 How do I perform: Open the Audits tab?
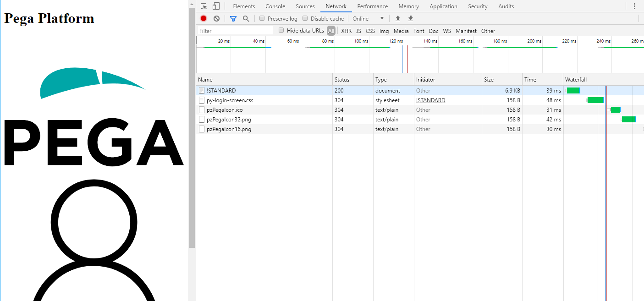tap(506, 6)
